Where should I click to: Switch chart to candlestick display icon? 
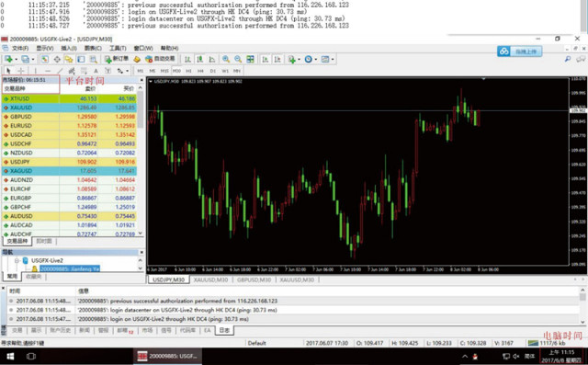pos(200,59)
